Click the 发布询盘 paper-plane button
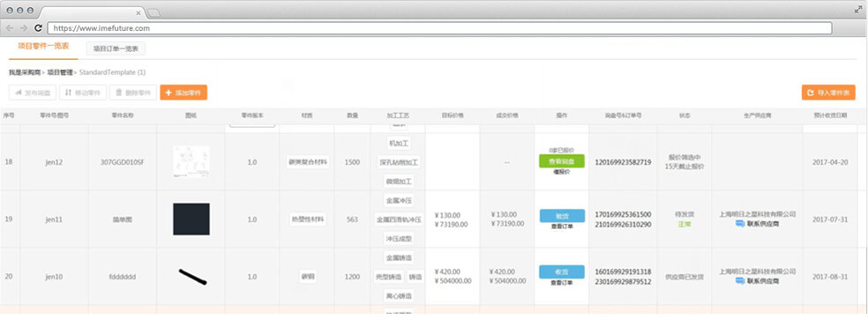The image size is (868, 327). pos(33,93)
